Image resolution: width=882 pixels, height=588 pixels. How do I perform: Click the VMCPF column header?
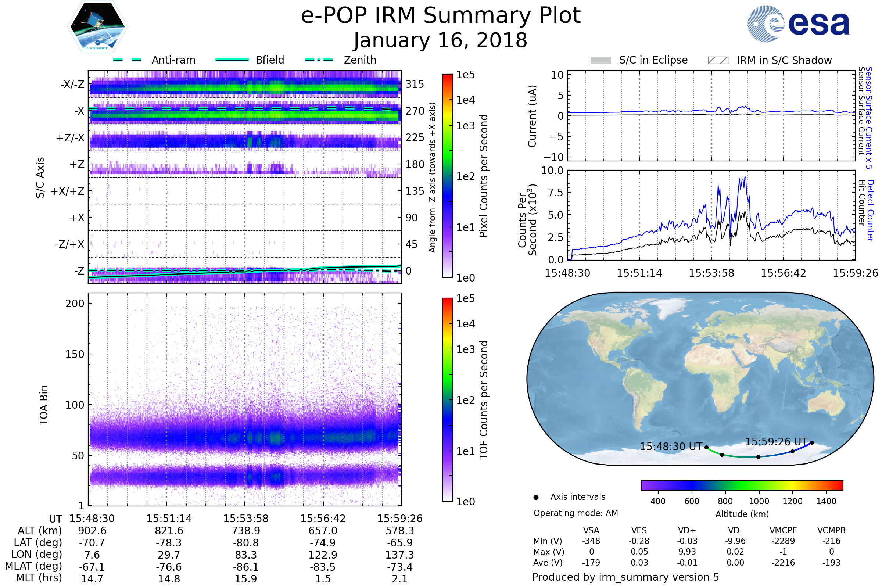pyautogui.click(x=783, y=530)
